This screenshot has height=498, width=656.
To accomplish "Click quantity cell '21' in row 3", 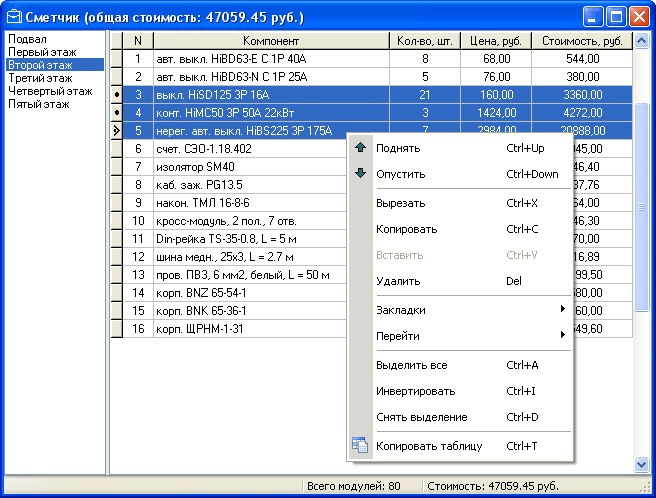I will coord(425,95).
